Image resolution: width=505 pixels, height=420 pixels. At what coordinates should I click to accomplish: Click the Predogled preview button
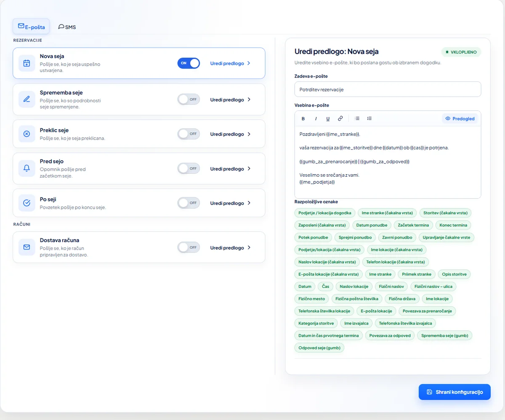(x=460, y=119)
